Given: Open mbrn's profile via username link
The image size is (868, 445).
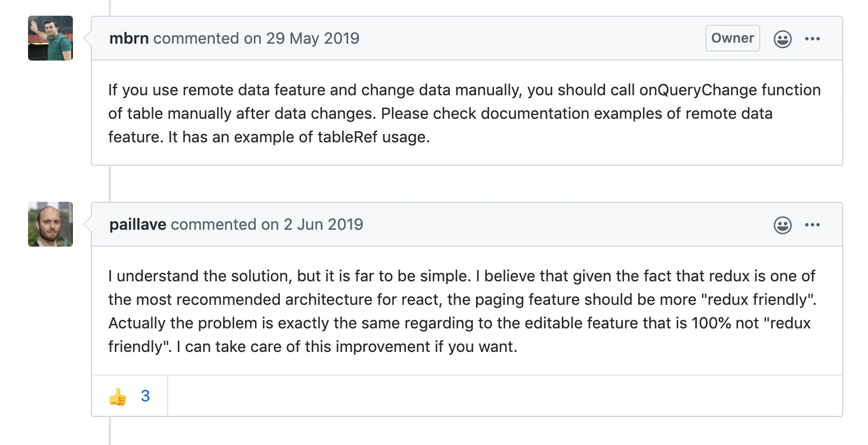Looking at the screenshot, I should (129, 38).
